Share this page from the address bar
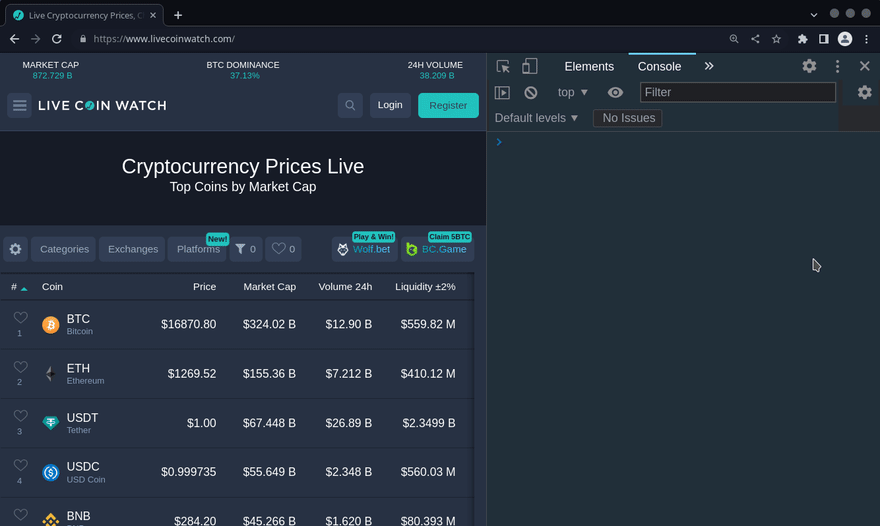 coord(755,39)
